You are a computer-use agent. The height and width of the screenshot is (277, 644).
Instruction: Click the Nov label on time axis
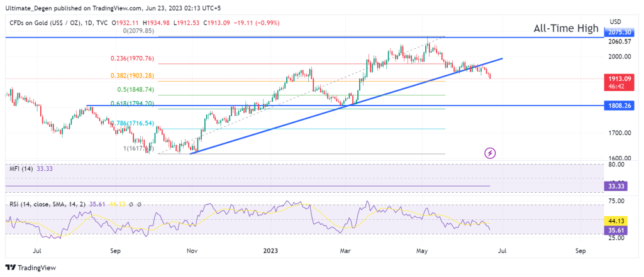(191, 250)
